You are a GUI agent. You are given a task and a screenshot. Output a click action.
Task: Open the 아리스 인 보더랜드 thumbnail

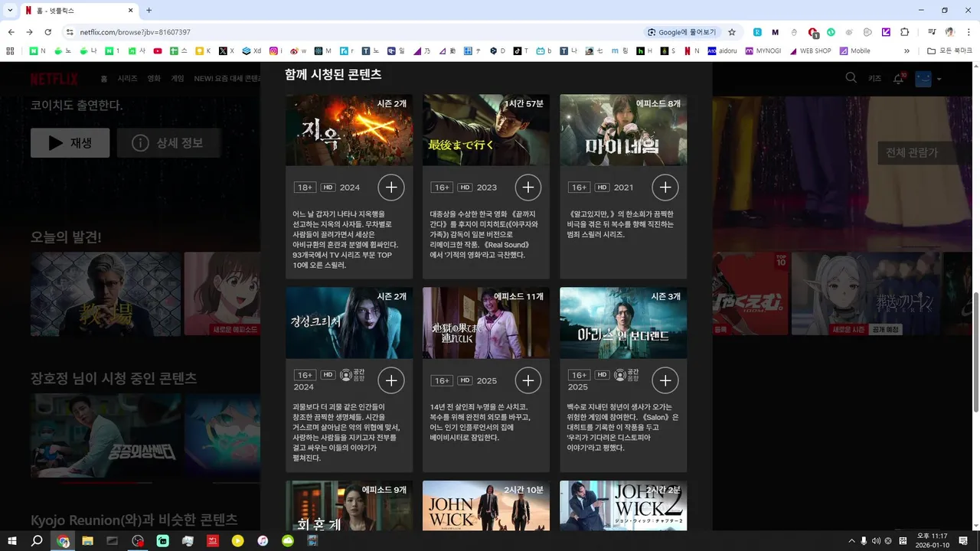(623, 323)
